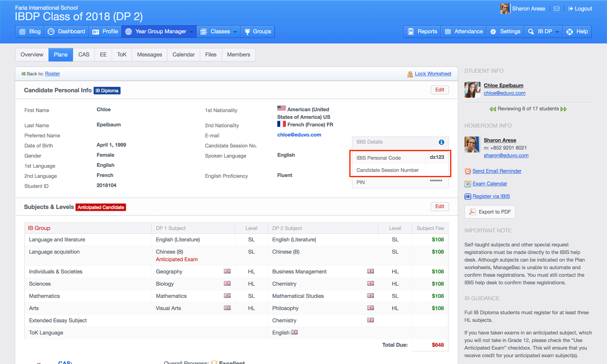Open the Profile page

105,32
